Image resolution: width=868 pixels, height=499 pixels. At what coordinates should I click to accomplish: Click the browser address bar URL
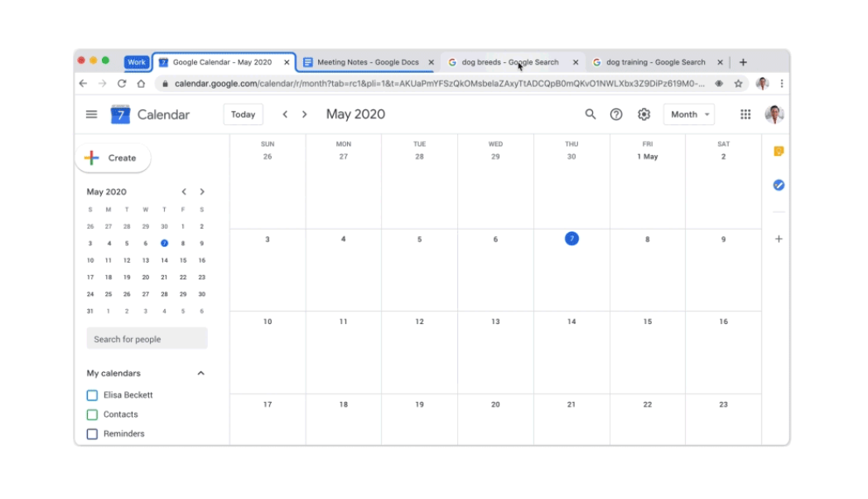point(440,84)
